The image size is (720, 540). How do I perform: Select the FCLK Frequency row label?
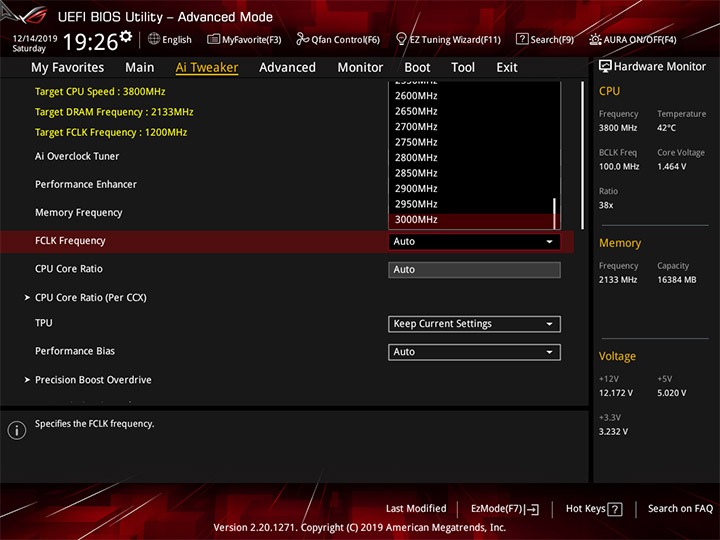point(70,241)
